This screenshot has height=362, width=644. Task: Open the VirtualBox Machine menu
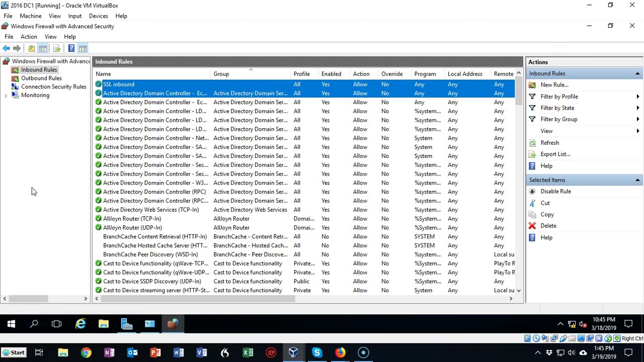[31, 16]
